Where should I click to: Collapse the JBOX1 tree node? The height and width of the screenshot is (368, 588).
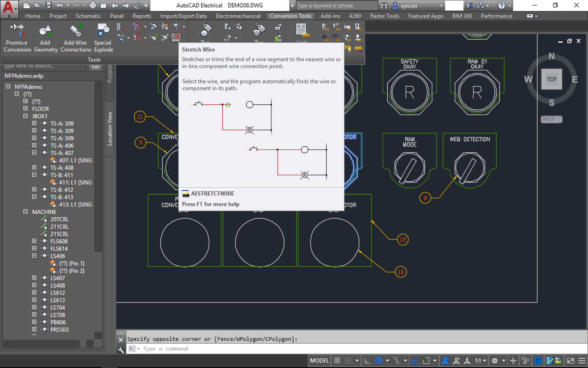[26, 116]
